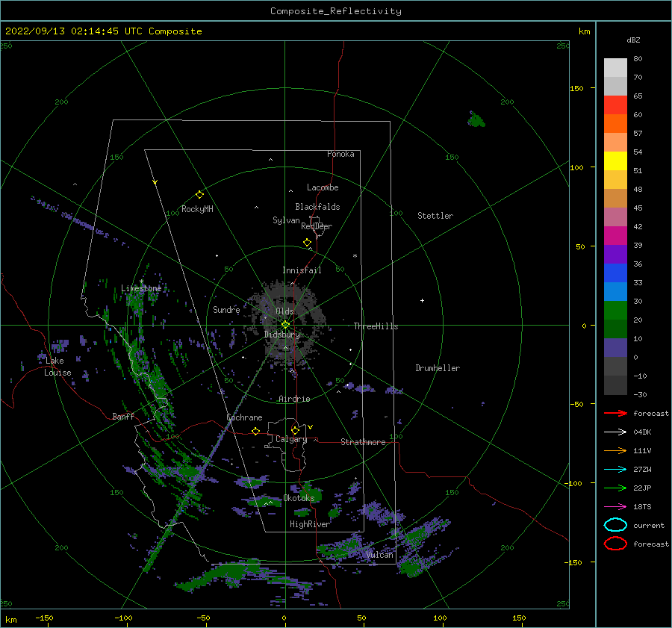The width and height of the screenshot is (672, 628).
Task: Click the Lacombe town label
Action: pyautogui.click(x=323, y=187)
